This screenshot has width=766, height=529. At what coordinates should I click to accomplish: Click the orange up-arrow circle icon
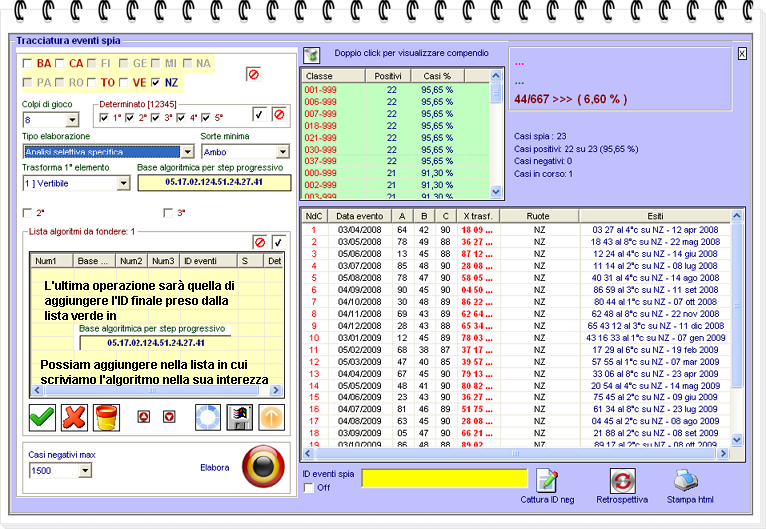[272, 417]
